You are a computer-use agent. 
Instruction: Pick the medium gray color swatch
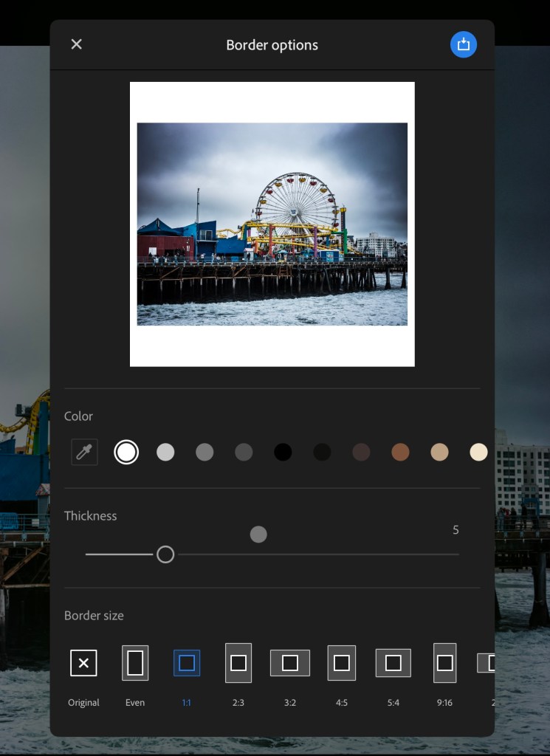(x=204, y=452)
